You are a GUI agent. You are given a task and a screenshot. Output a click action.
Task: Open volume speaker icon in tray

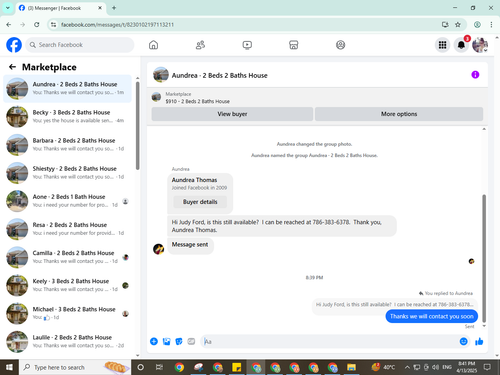[x=435, y=367]
